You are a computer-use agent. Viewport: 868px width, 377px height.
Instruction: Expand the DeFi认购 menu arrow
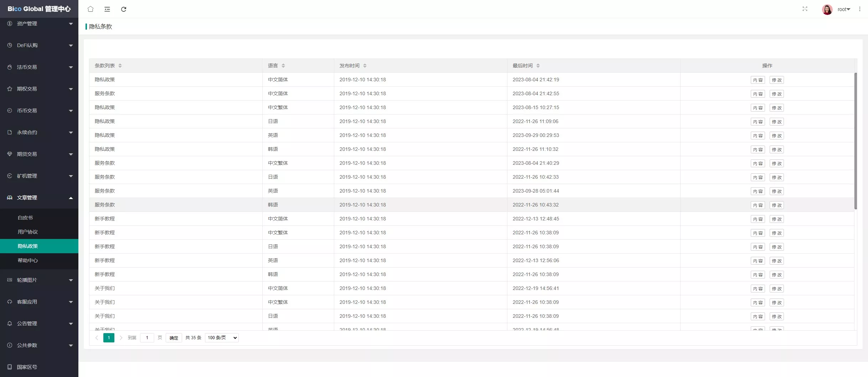click(x=71, y=46)
